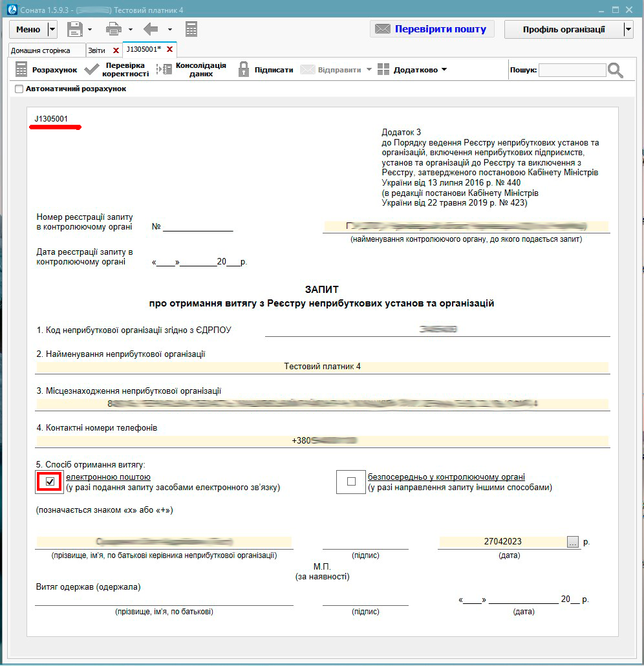Run Перевірка коректності check
This screenshot has height=666, width=644.
click(117, 70)
